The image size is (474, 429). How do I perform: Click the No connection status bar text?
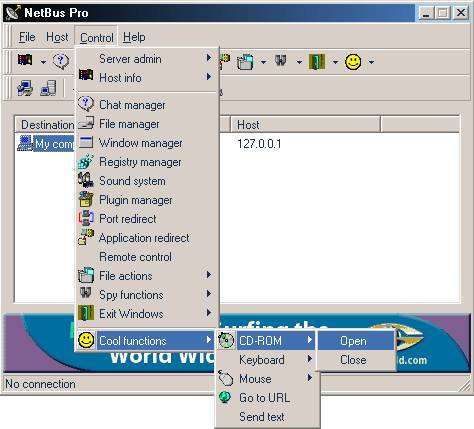point(40,384)
